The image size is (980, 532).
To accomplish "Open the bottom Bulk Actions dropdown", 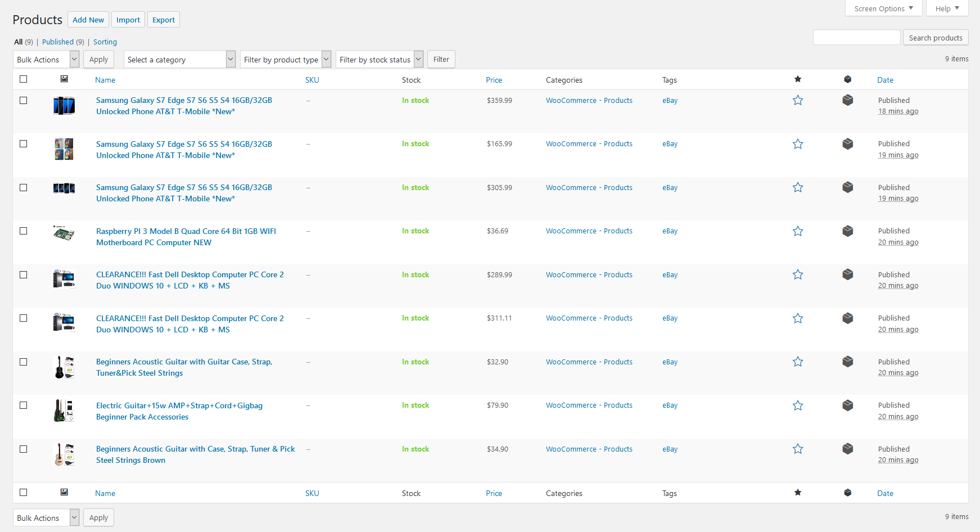I will click(46, 517).
